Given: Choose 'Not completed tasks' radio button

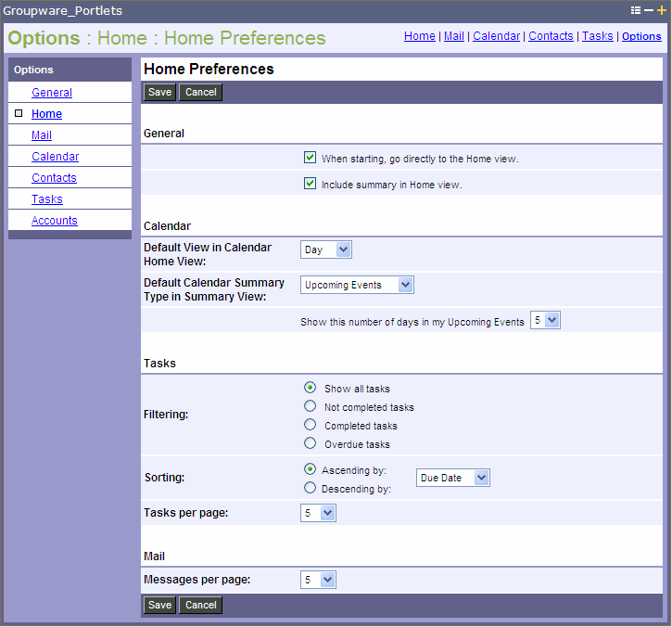Looking at the screenshot, I should tap(310, 406).
